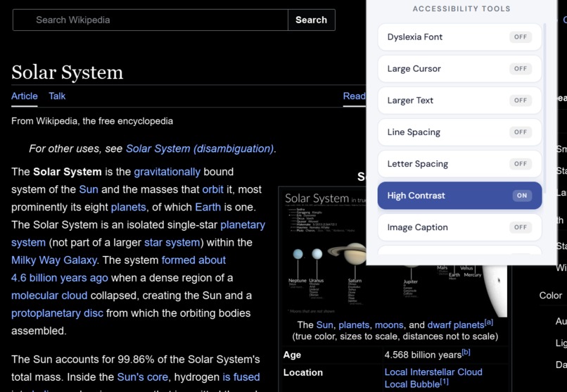Follow the 'is fused' link
Screen dimensions: 567x392
tap(241, 377)
